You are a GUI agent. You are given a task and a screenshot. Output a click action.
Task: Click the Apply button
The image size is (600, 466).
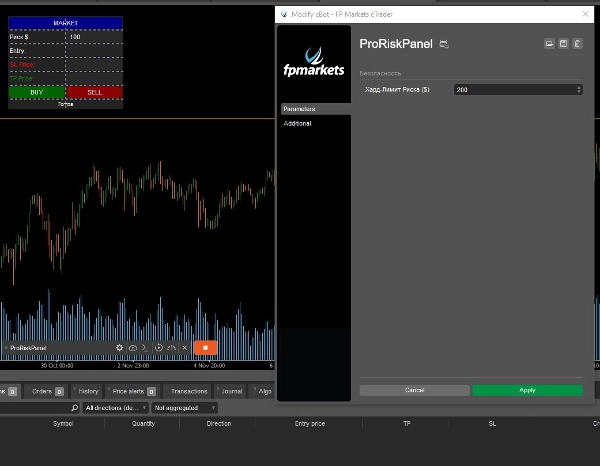click(x=528, y=390)
